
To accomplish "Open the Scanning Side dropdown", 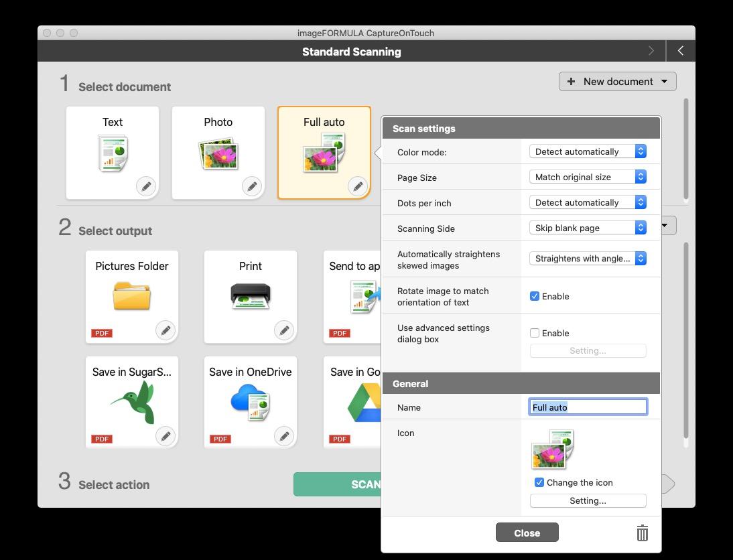I will (x=588, y=228).
